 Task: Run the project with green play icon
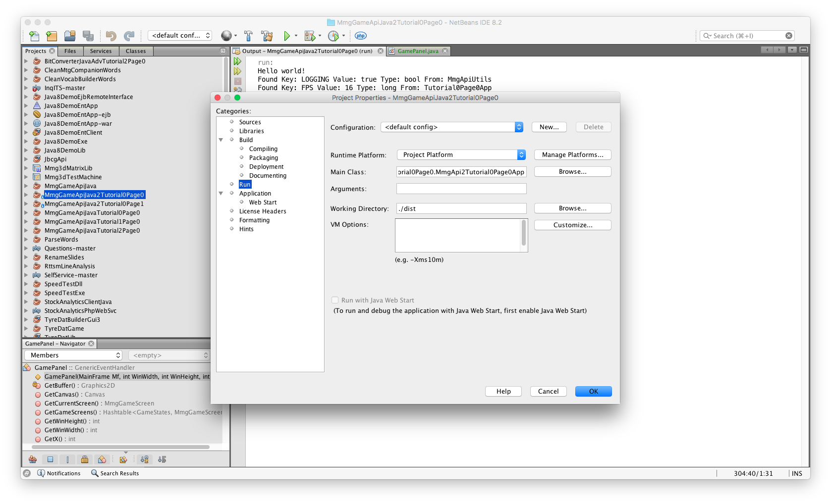286,36
